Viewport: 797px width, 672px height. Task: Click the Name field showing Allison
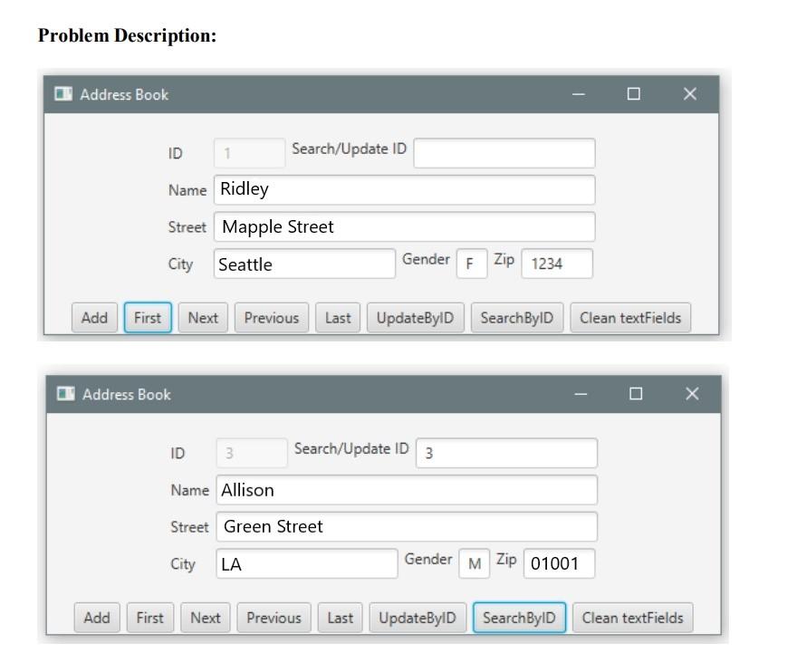tap(405, 490)
